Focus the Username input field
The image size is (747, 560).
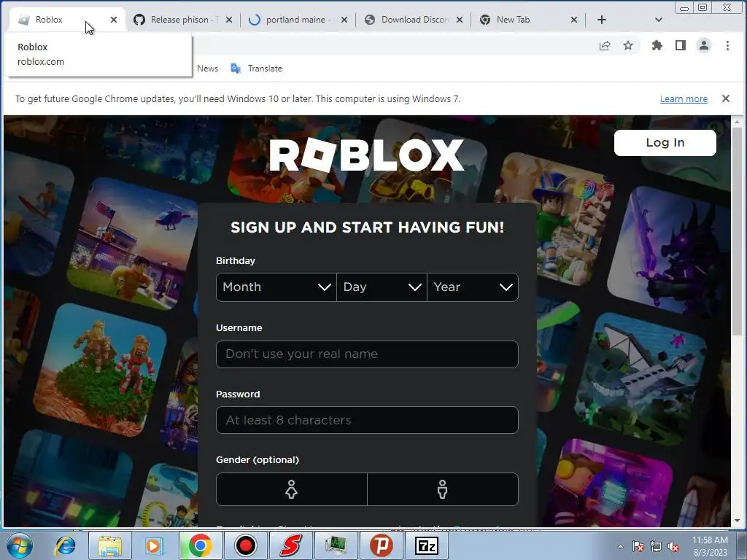[x=367, y=354]
